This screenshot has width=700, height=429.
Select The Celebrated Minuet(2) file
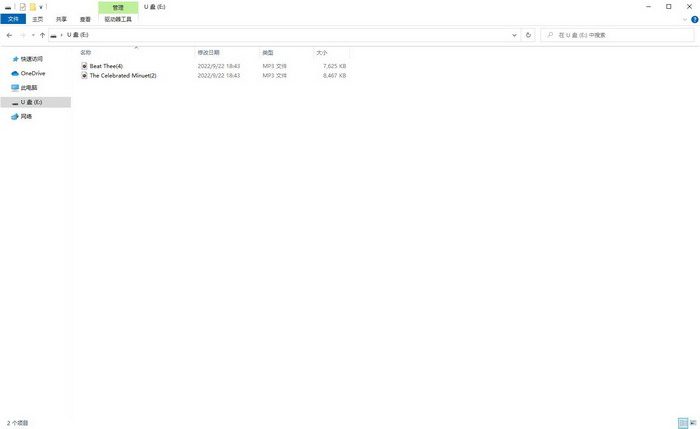click(123, 75)
